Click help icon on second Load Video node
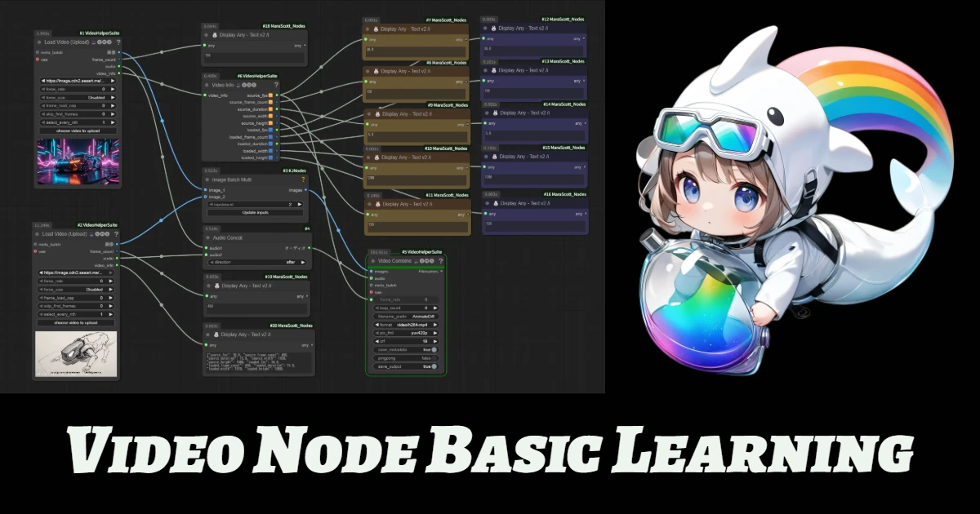This screenshot has height=514, width=980. point(118,233)
